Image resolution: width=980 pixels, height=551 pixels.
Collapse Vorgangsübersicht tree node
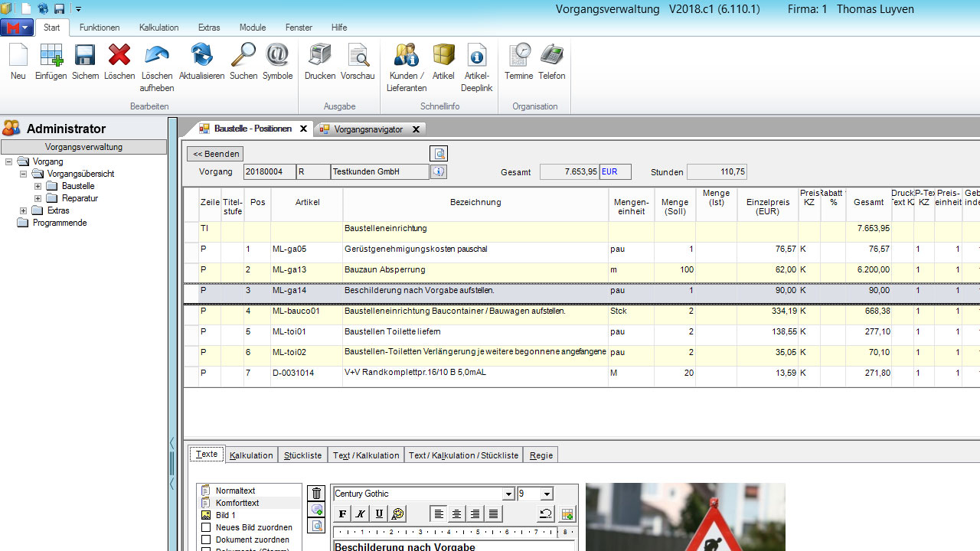pyautogui.click(x=24, y=174)
